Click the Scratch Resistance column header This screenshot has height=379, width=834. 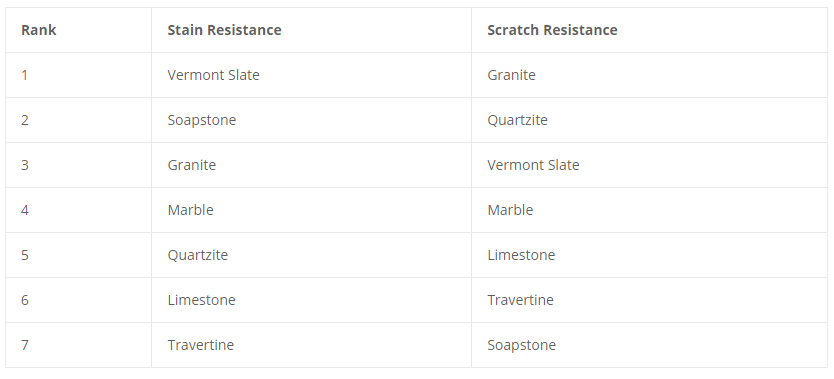click(552, 30)
